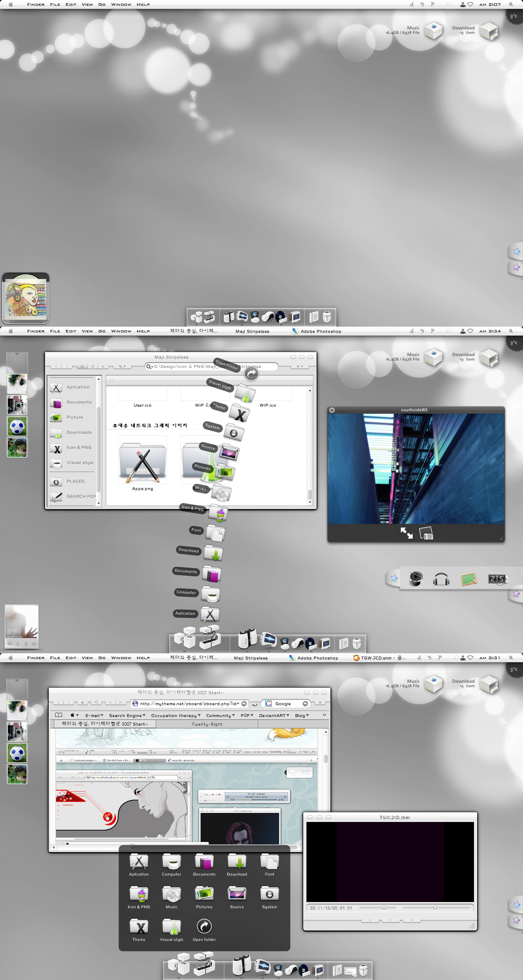Click the colorful album art widget on desktop

click(26, 298)
